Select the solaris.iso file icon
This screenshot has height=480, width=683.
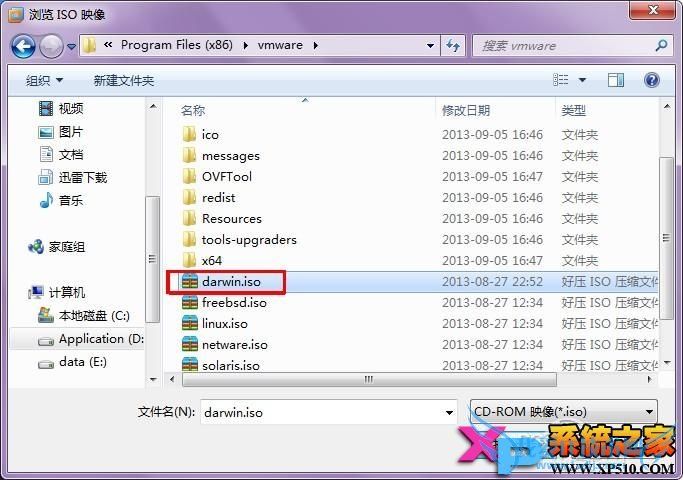coord(189,364)
